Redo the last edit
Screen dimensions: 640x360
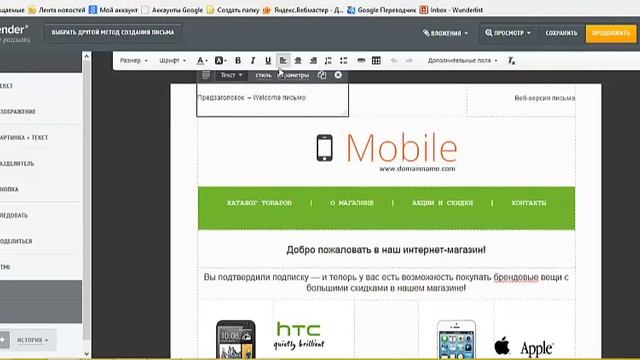tap(409, 61)
